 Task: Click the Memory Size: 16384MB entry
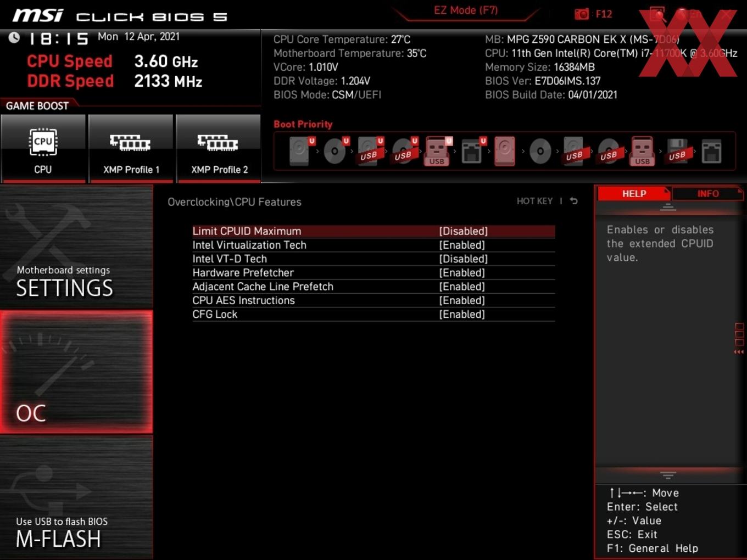point(540,67)
